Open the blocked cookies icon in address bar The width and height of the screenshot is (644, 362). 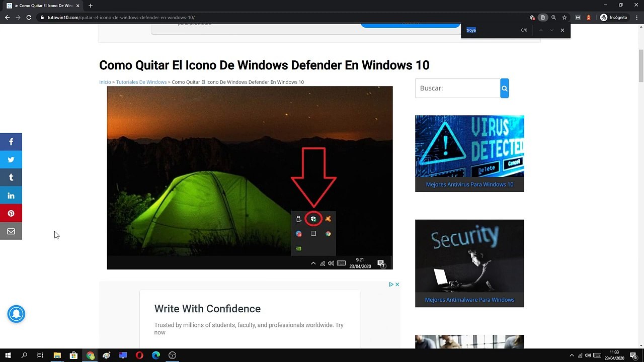(532, 18)
